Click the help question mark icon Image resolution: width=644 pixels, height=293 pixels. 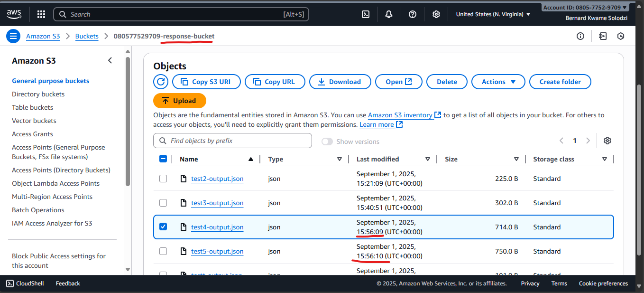tap(413, 14)
